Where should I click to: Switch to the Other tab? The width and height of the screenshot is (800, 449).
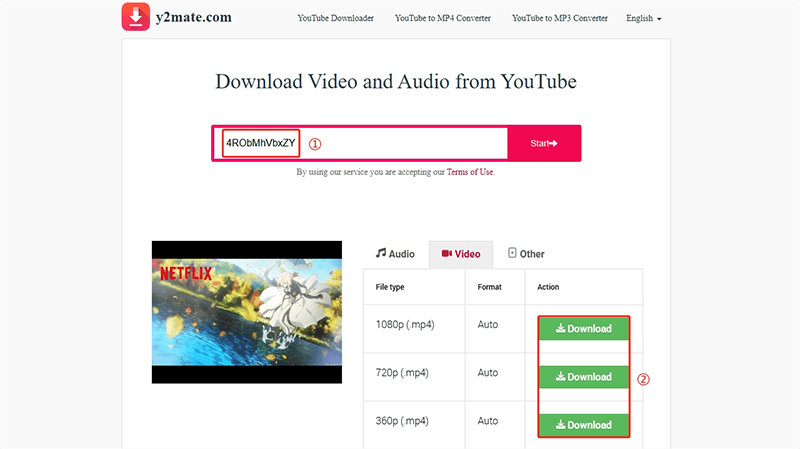[526, 254]
